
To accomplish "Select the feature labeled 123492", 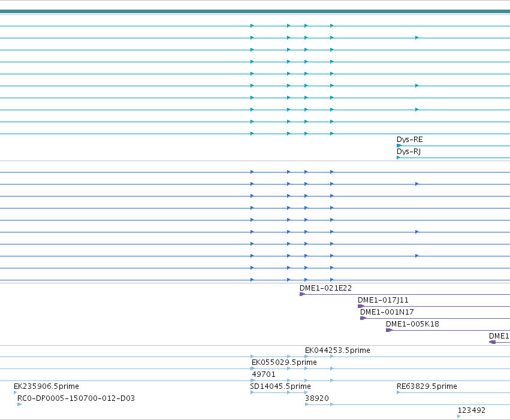I will pos(471,410).
